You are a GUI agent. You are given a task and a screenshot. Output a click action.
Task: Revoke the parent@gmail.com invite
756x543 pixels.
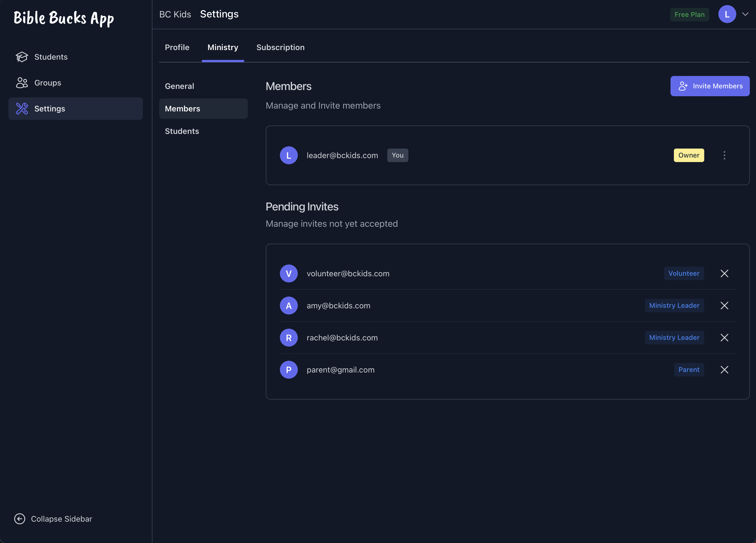[724, 370]
